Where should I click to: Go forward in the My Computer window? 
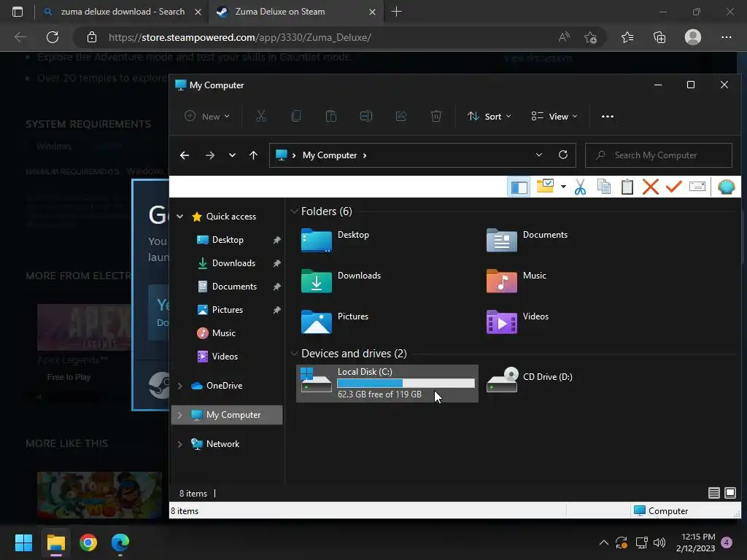209,155
